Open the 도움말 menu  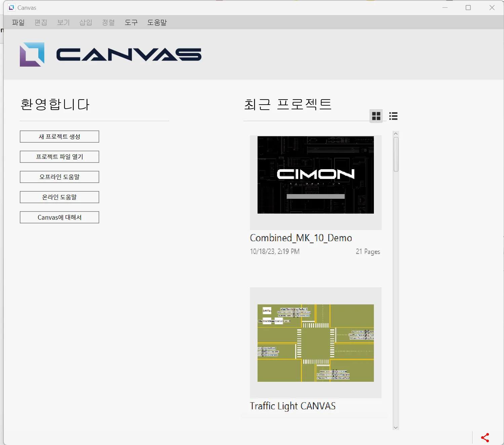[x=157, y=23]
